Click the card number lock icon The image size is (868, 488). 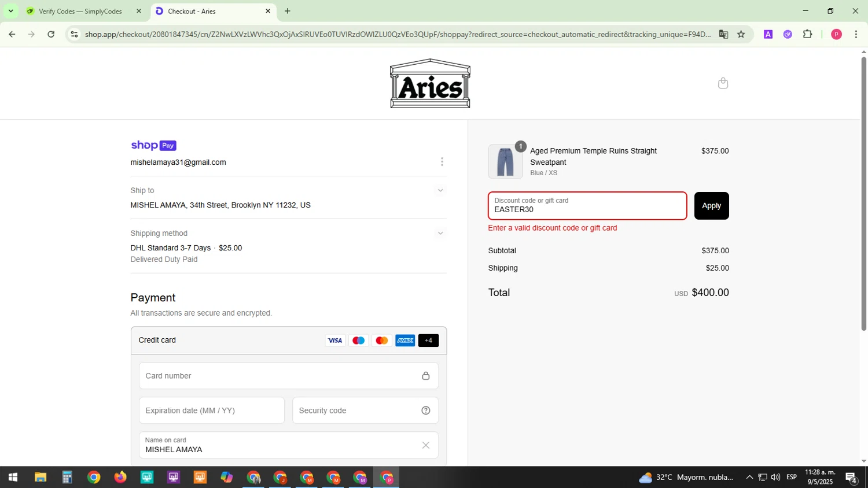click(426, 376)
